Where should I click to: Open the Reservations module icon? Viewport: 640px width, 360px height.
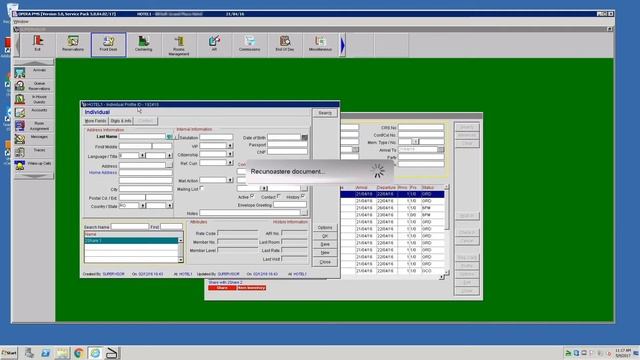point(73,44)
